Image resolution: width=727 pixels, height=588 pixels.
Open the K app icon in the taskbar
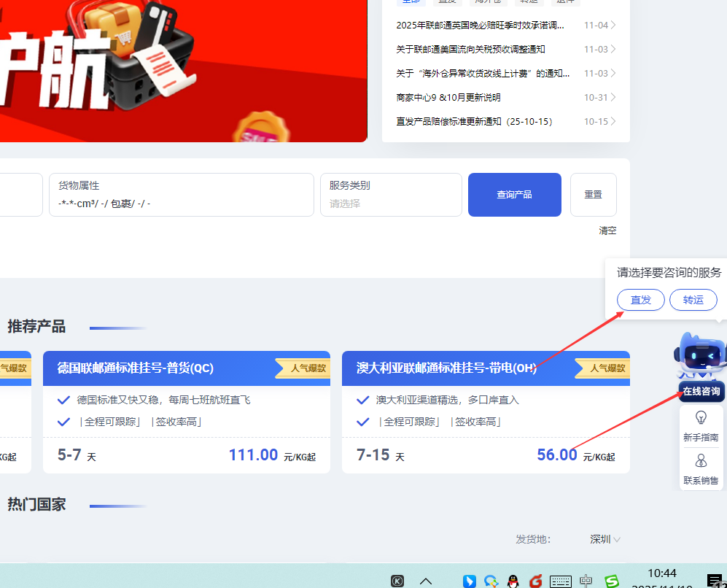point(397,581)
